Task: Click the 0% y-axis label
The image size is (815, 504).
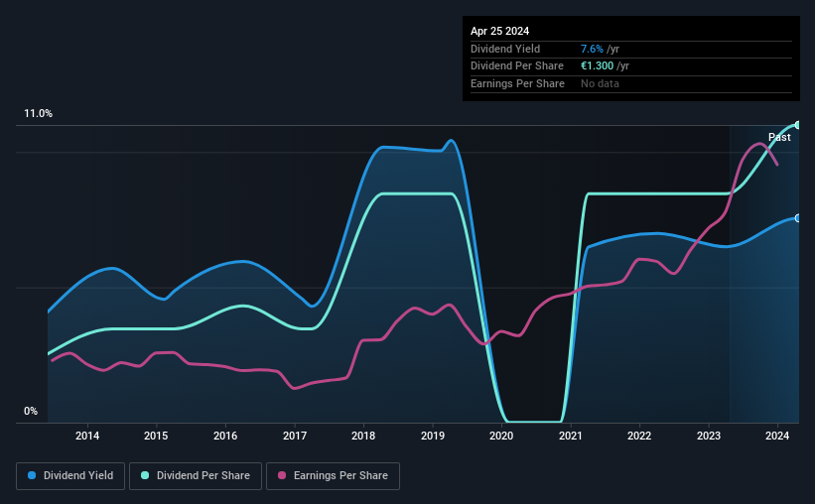Action: [x=31, y=411]
